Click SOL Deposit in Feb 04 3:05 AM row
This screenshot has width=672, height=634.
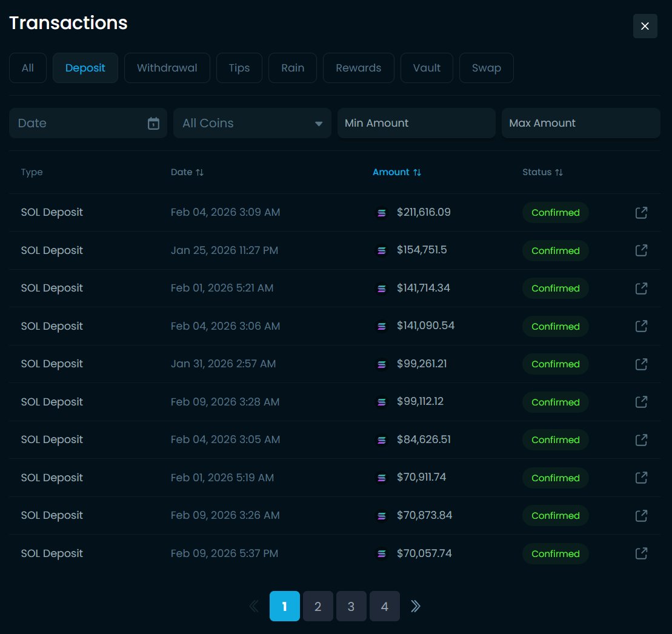pos(52,440)
